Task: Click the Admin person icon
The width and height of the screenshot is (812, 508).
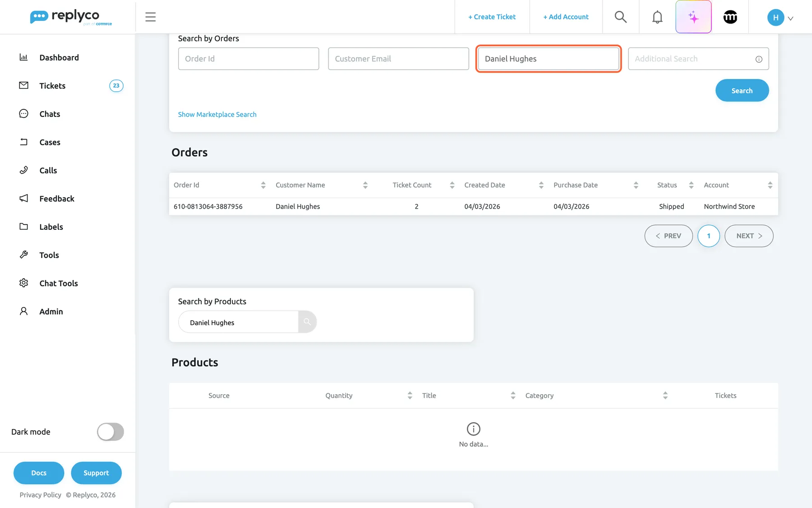Action: coord(24,311)
